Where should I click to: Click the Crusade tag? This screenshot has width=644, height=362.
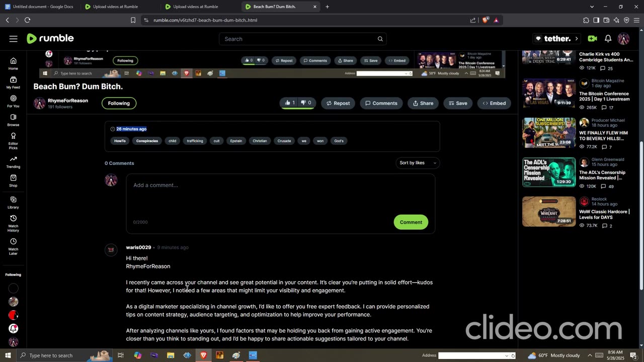pyautogui.click(x=284, y=141)
